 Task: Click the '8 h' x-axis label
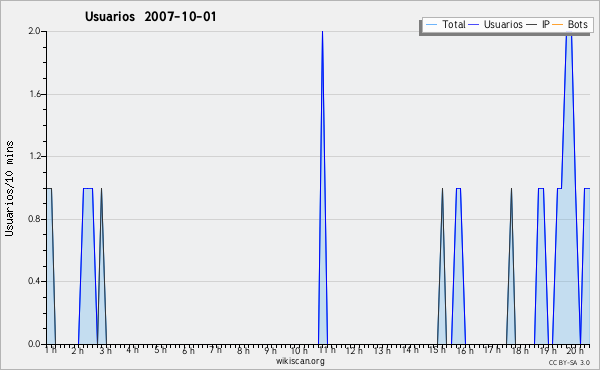[243, 350]
